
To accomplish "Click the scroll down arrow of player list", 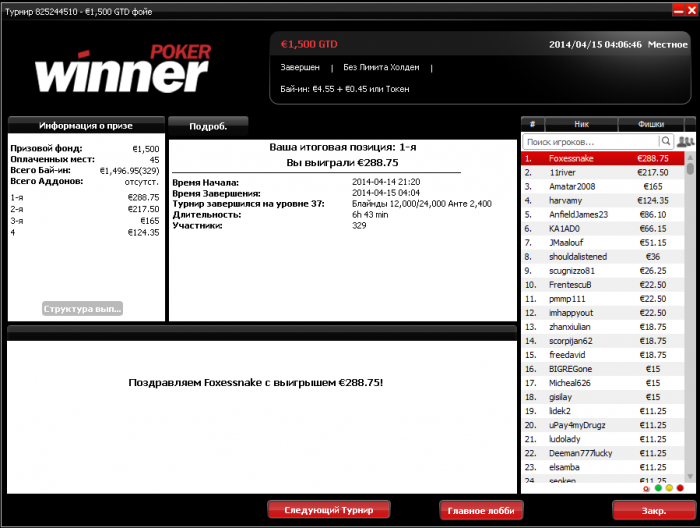I will pos(690,476).
